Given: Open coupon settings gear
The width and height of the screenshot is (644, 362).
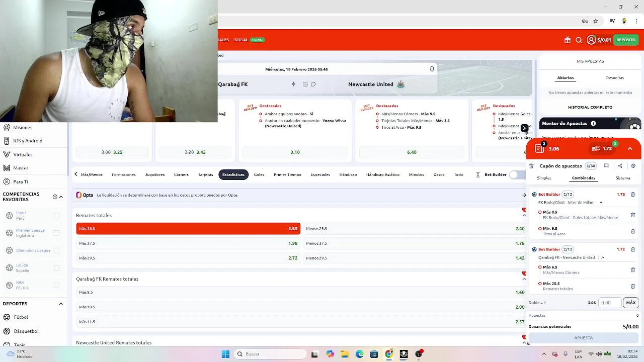Looking at the screenshot, I should click(633, 166).
